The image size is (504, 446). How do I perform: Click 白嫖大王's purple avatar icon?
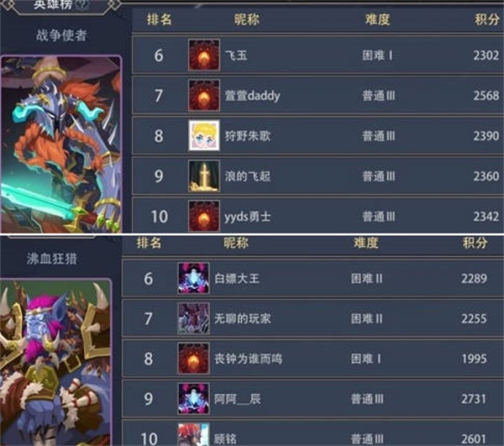coord(193,278)
